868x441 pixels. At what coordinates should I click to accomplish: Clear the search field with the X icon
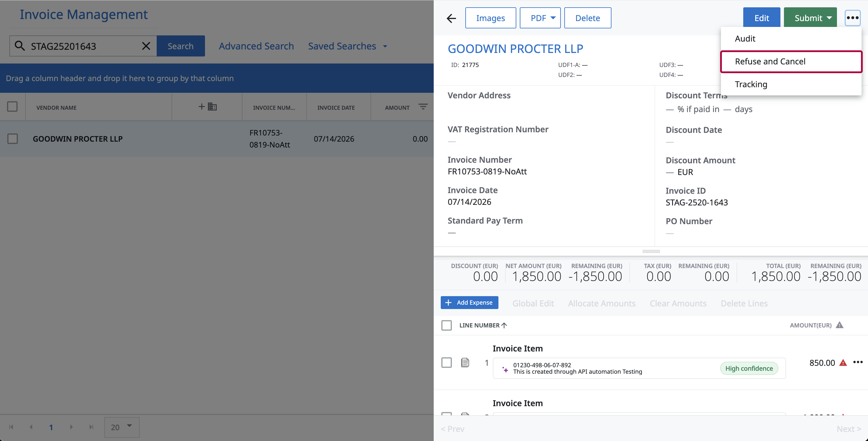[x=146, y=46]
